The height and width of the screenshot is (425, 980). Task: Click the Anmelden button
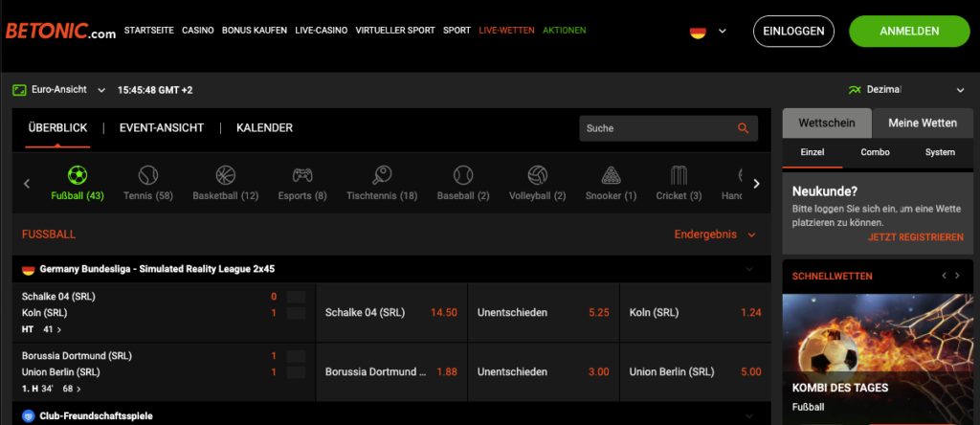point(909,32)
